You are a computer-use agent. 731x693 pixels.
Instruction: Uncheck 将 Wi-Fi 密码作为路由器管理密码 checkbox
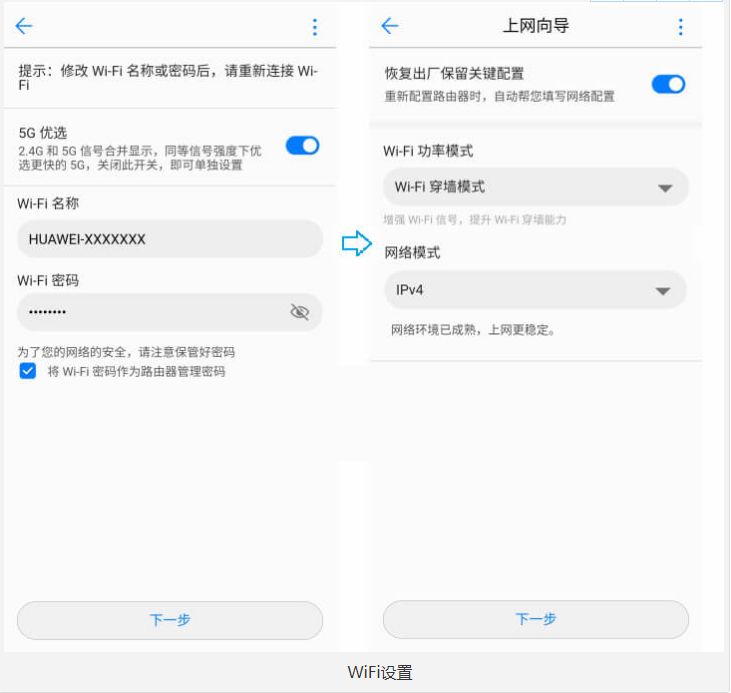tap(28, 371)
